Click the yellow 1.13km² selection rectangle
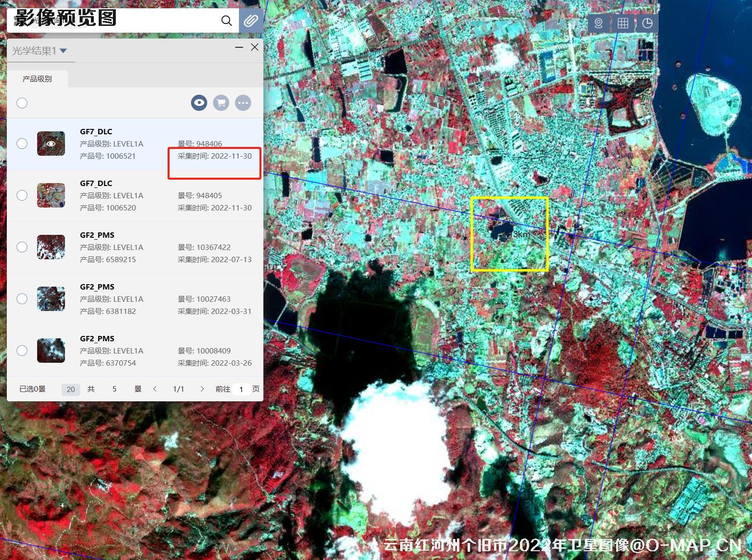752x560 pixels. pyautogui.click(x=510, y=234)
